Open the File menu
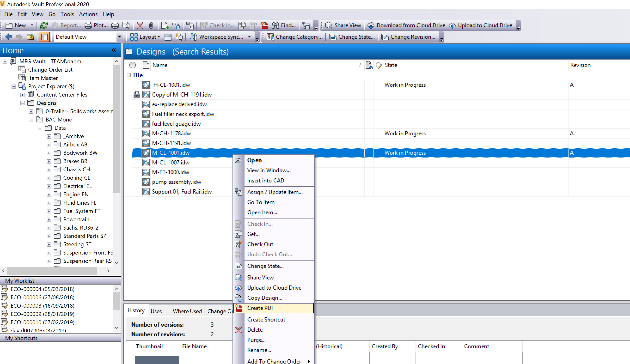This screenshot has width=630, height=364. pos(8,14)
